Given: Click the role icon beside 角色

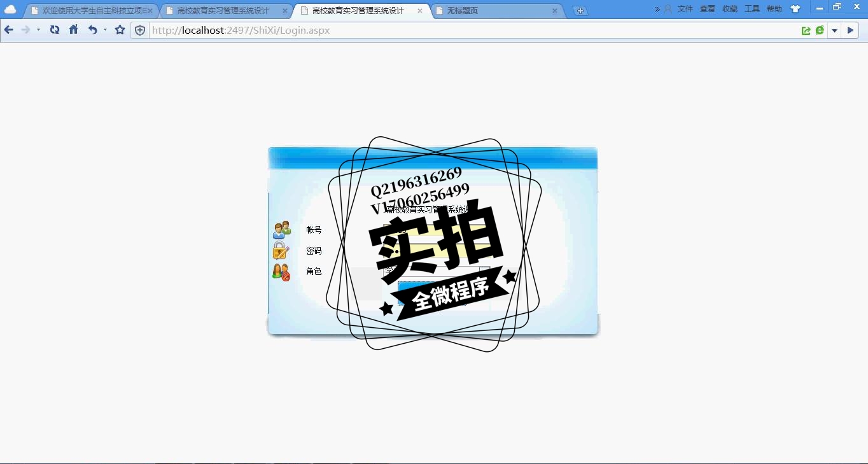Looking at the screenshot, I should click(281, 272).
